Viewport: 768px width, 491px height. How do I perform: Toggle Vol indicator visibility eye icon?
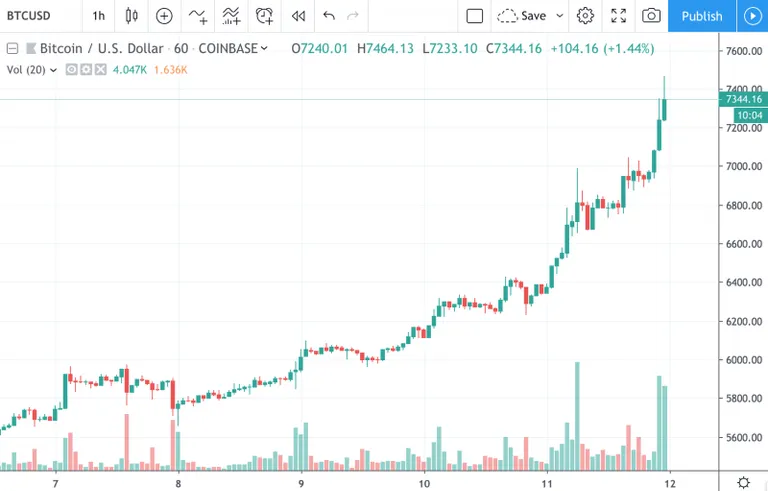pyautogui.click(x=72, y=70)
